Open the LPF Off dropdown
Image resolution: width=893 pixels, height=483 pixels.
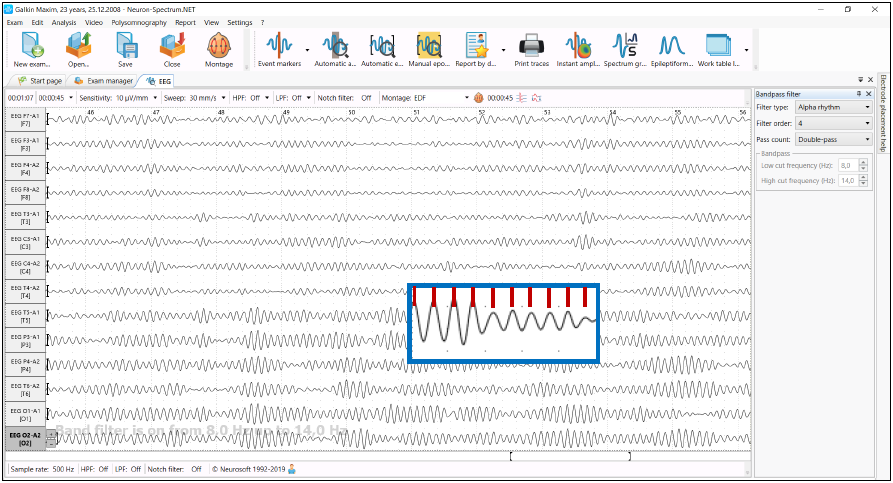coord(309,98)
